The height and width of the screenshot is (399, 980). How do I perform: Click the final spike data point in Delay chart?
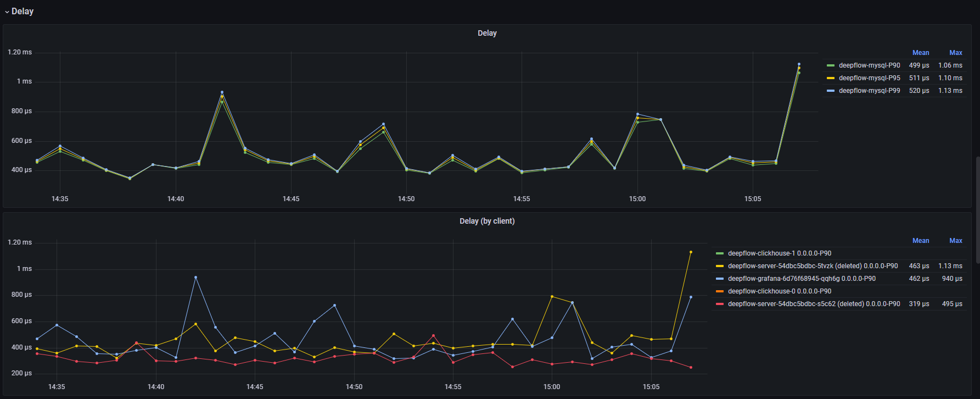pos(799,64)
